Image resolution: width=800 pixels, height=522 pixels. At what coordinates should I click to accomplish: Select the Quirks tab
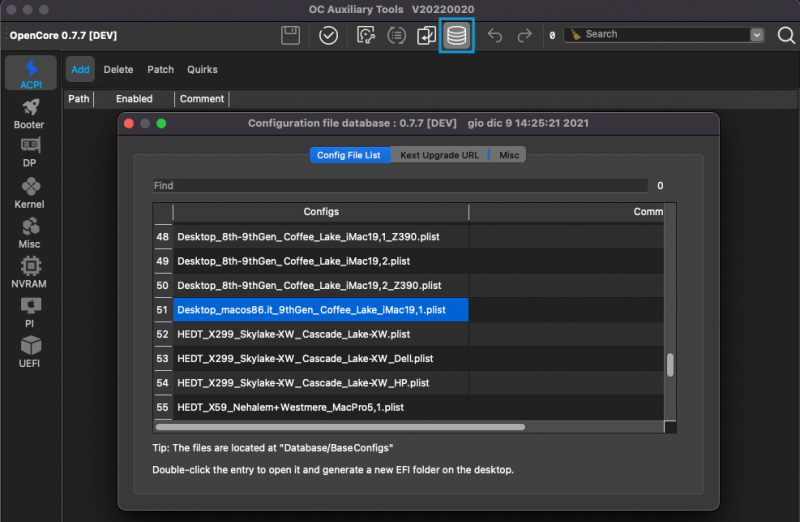pyautogui.click(x=201, y=70)
